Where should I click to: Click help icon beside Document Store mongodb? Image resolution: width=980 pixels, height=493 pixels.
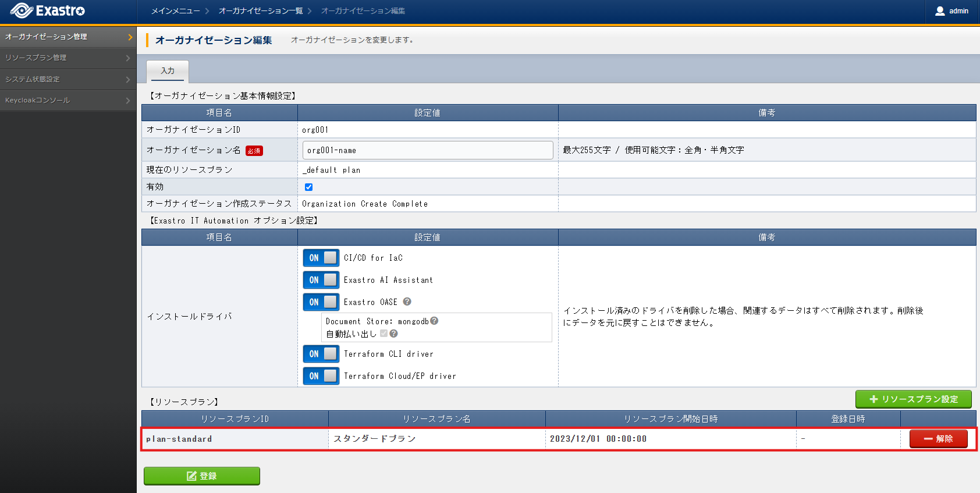[x=434, y=321]
